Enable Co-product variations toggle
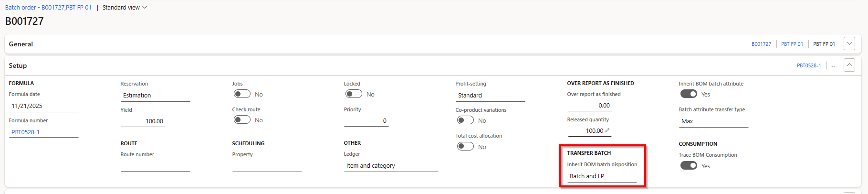Viewport: 868px width, 194px height. (465, 120)
